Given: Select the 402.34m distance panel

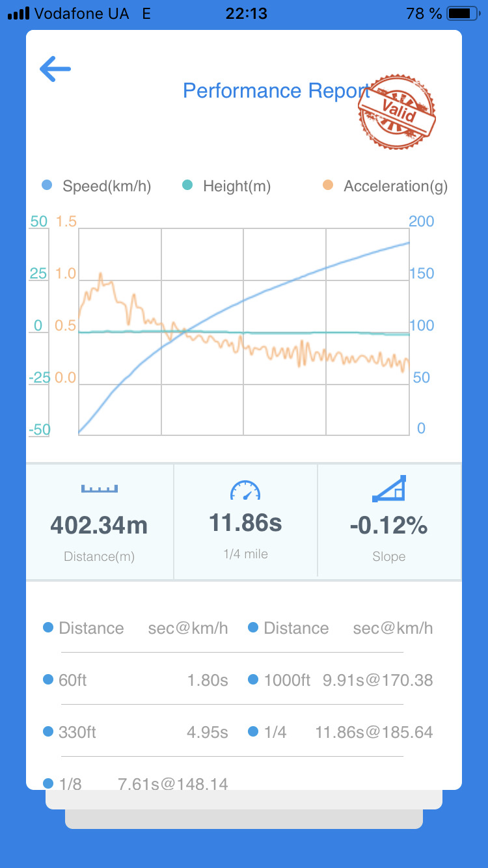Looking at the screenshot, I should 100,522.
